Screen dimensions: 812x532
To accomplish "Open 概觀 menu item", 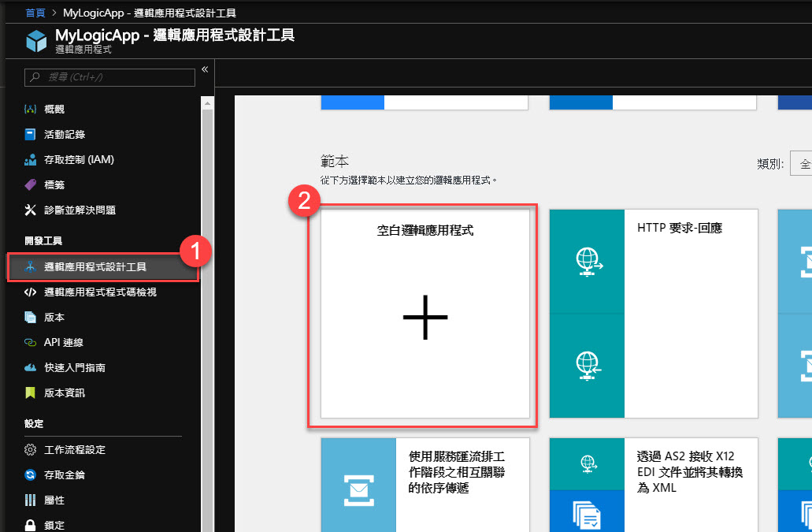I will [54, 110].
